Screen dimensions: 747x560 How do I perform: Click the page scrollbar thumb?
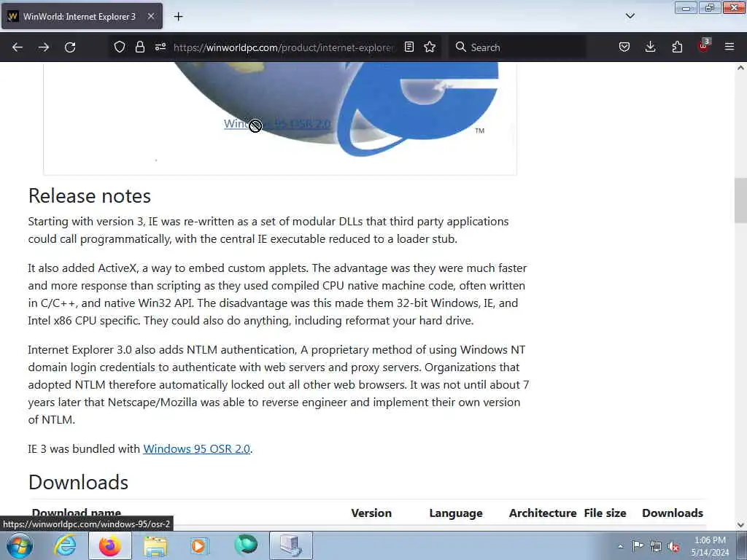[740, 200]
